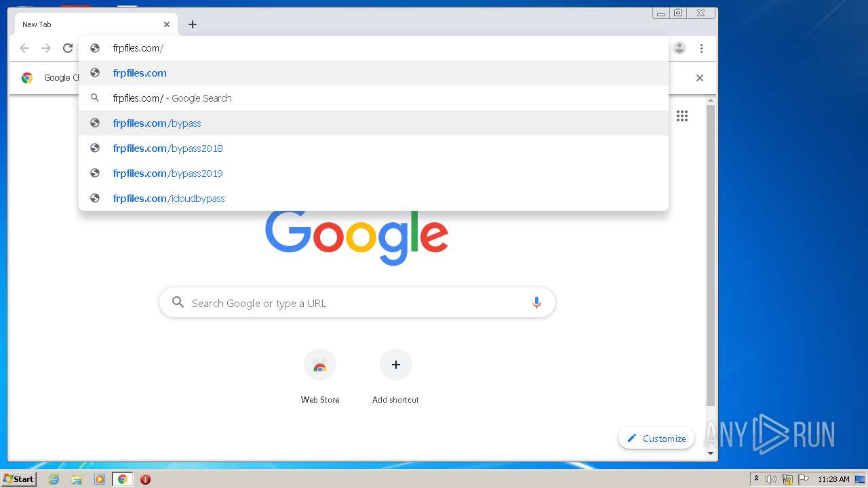Choose the frpfiles.com suggestion

tap(374, 73)
